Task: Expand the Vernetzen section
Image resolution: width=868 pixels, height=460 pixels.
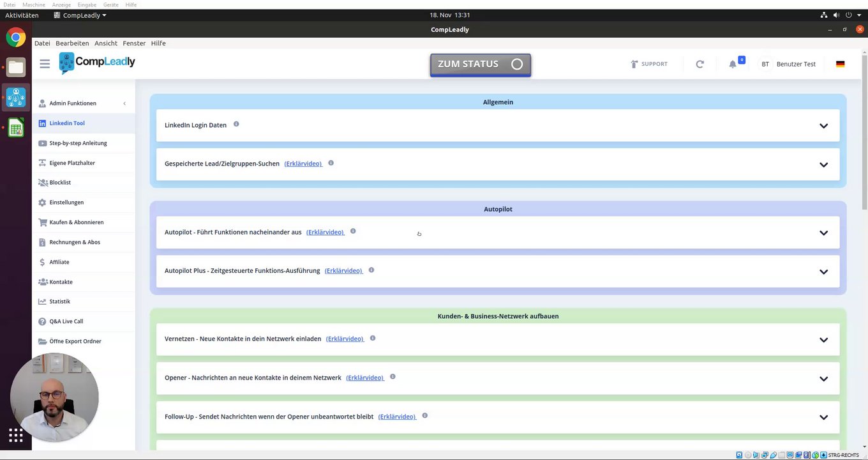Action: [823, 340]
